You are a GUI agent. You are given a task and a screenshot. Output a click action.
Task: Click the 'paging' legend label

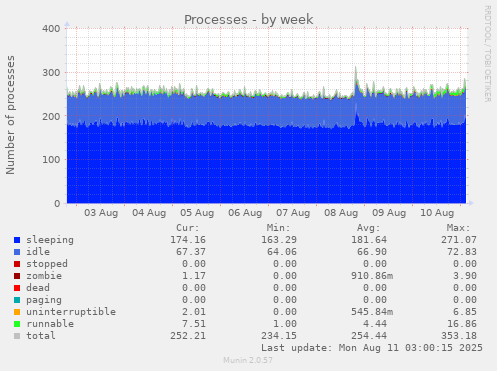[x=44, y=300]
